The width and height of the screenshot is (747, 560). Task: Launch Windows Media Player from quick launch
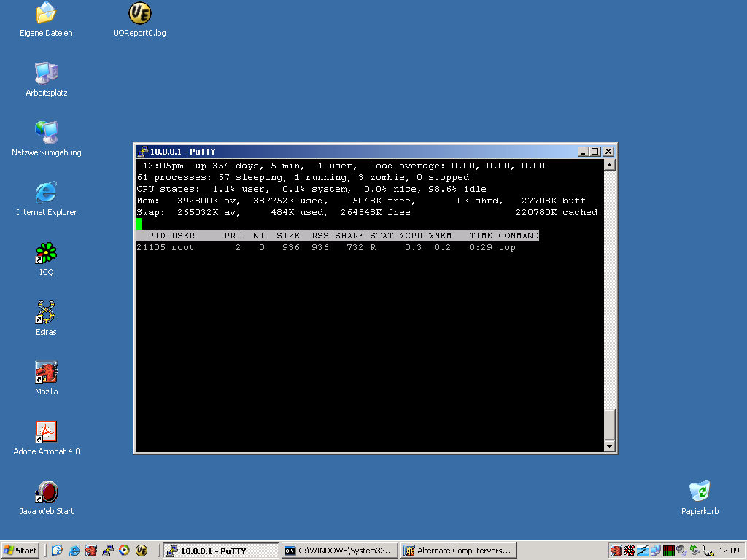(x=124, y=551)
